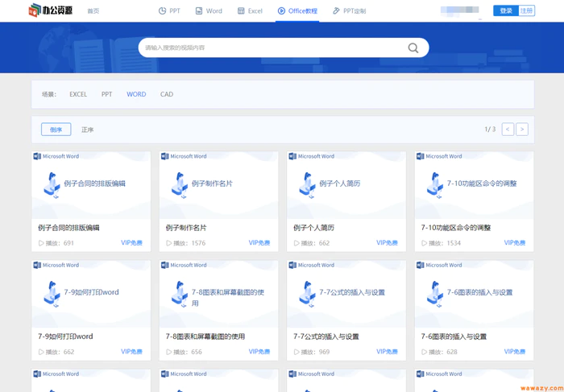Click play icon beside 播放: 656
Image resolution: width=564 pixels, height=392 pixels.
(168, 352)
